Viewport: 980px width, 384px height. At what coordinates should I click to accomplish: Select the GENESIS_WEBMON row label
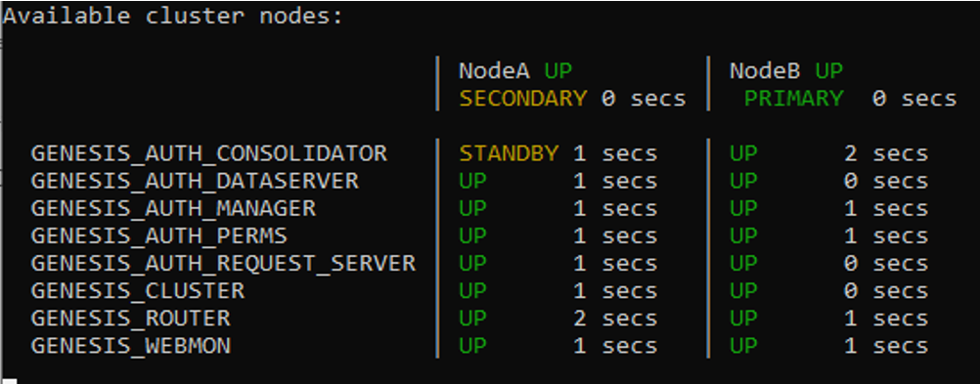point(131,346)
